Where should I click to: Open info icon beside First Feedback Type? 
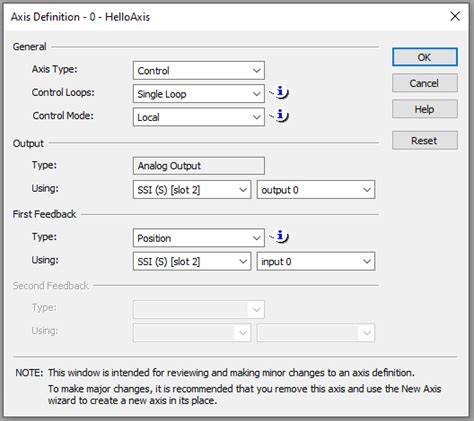[x=280, y=237]
